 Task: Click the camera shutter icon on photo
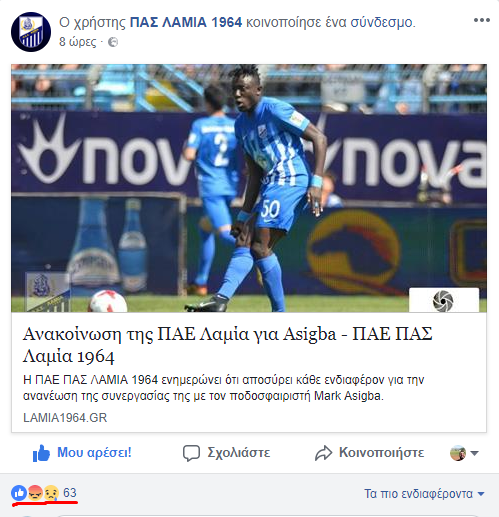point(443,301)
